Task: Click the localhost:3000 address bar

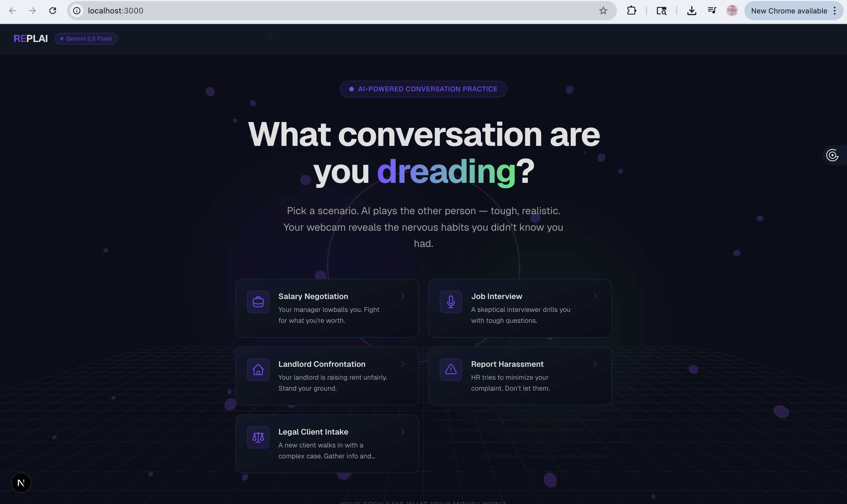Action: pyautogui.click(x=306, y=11)
